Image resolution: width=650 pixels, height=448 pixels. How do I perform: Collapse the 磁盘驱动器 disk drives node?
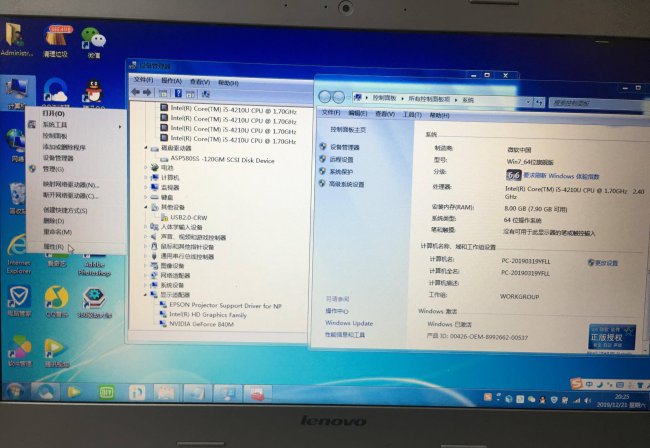pos(146,148)
